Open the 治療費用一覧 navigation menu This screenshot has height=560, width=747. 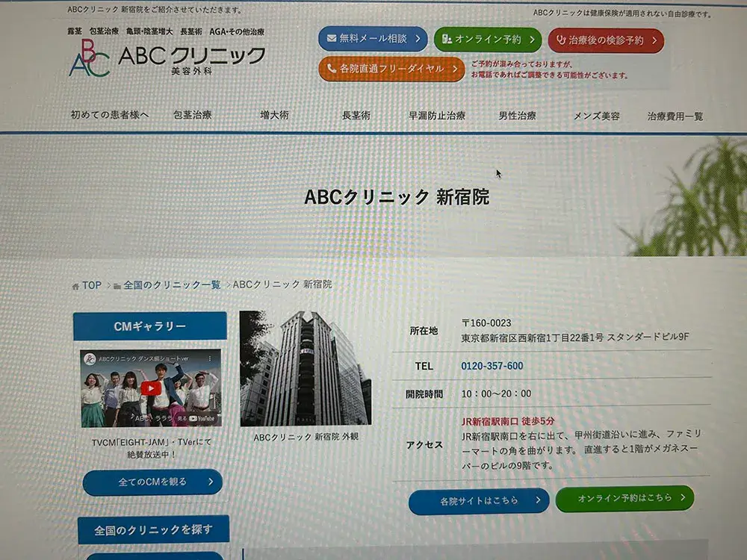(675, 116)
